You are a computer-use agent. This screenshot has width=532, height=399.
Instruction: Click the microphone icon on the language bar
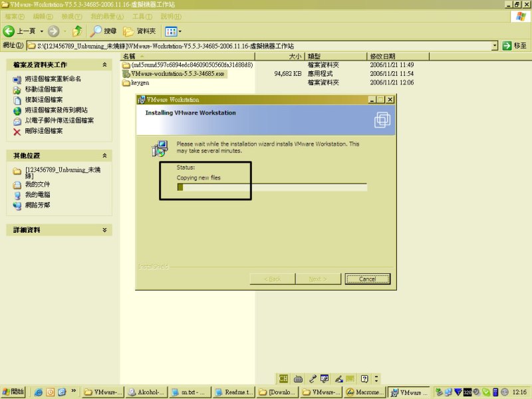[x=313, y=378]
